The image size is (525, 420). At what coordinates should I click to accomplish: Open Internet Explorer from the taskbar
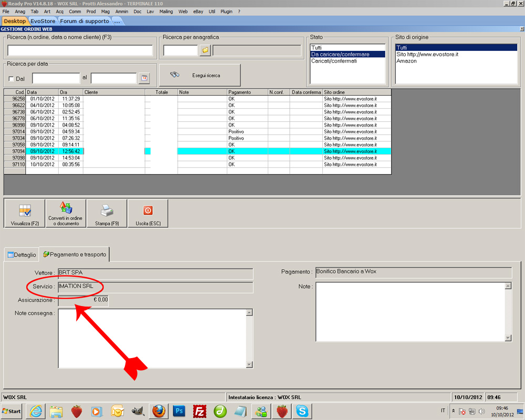pos(36,411)
